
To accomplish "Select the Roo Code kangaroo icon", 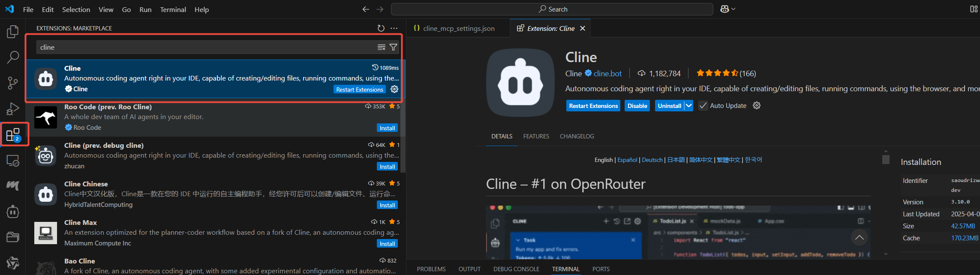I will pos(45,117).
